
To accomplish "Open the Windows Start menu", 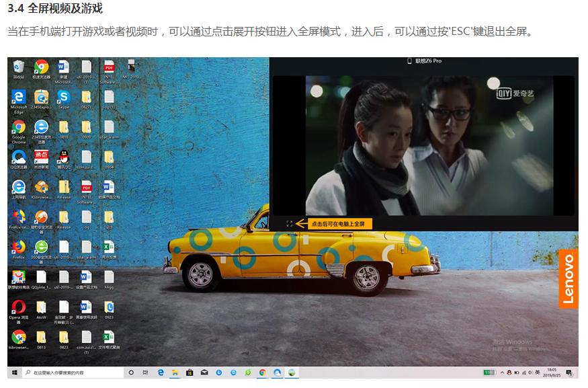I will pyautogui.click(x=14, y=371).
